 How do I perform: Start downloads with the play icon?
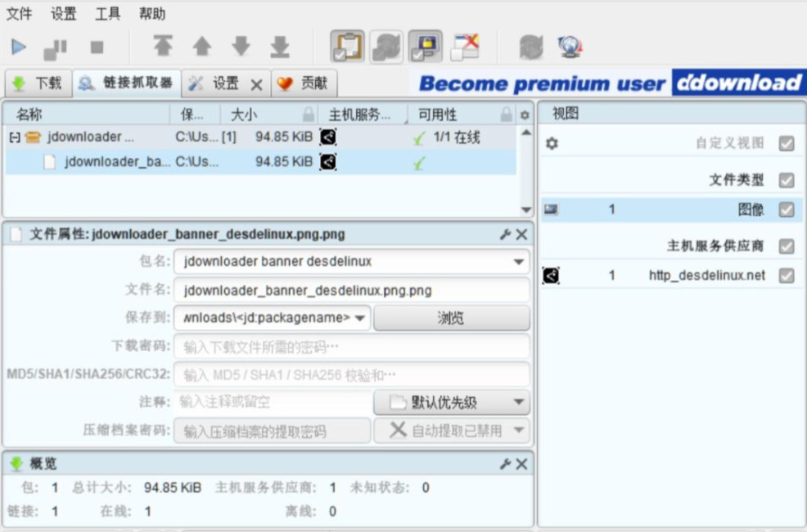[19, 47]
